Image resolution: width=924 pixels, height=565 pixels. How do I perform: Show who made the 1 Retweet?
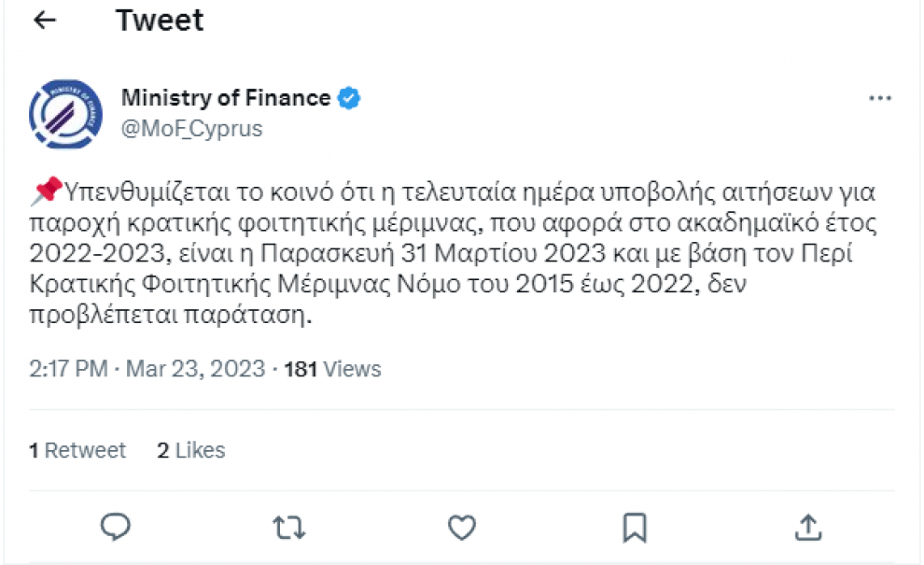(x=77, y=450)
